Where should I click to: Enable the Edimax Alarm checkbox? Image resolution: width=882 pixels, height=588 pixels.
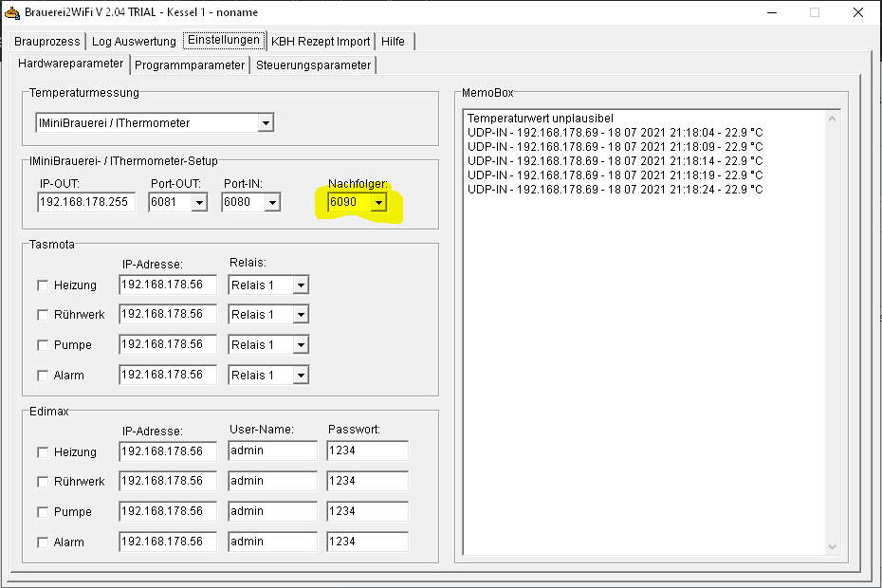(43, 542)
